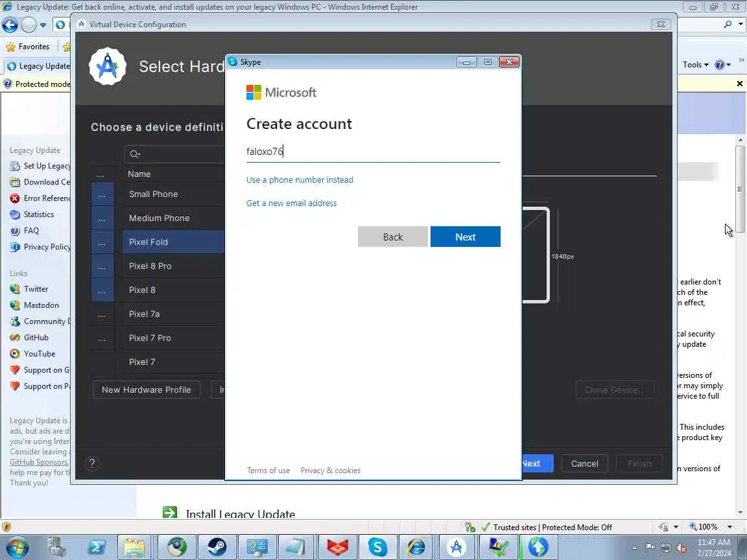Click the Next button in Skype dialog
Screen dimensions: 747x560
[465, 237]
